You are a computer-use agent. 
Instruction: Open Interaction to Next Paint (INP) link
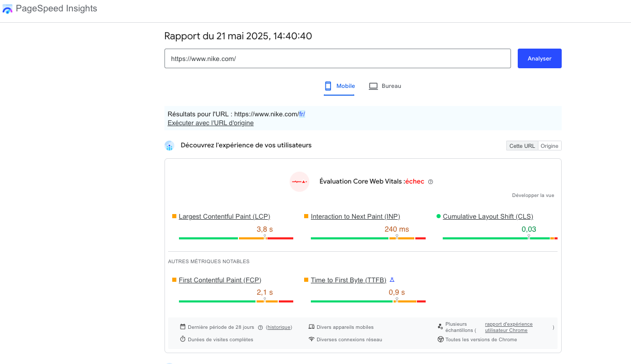(x=355, y=216)
